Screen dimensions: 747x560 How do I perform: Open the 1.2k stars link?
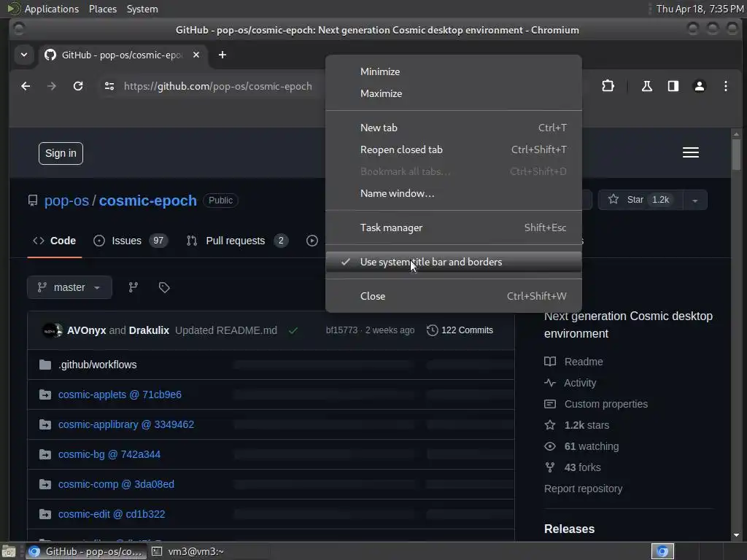pos(576,425)
